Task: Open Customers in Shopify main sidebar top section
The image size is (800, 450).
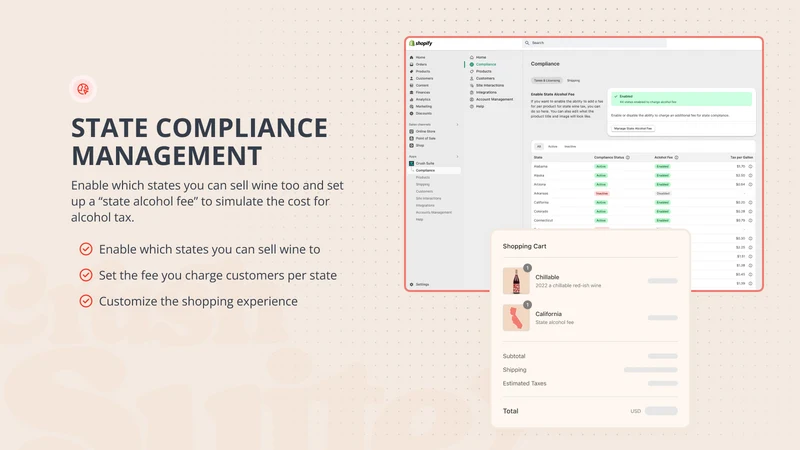Action: [x=424, y=79]
